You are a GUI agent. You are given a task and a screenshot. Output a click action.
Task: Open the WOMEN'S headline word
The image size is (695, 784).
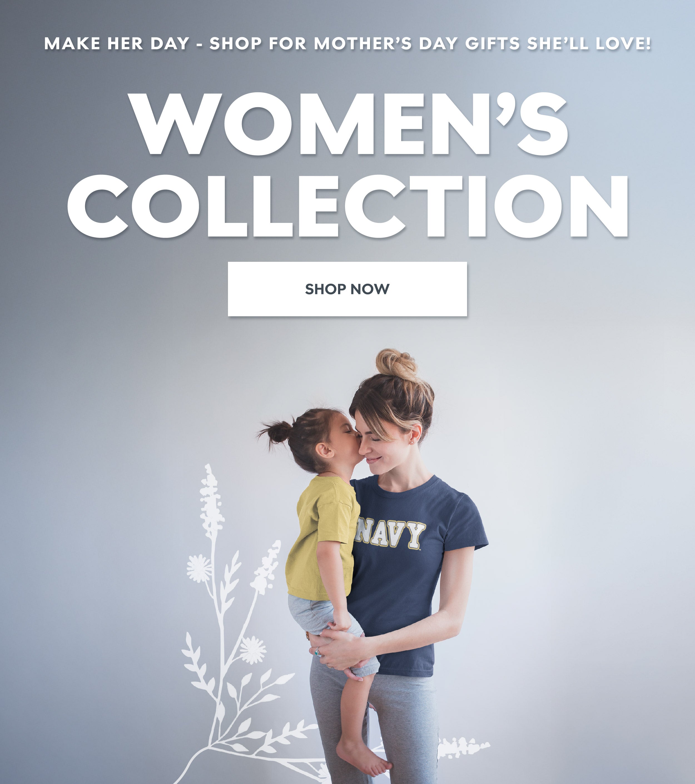pos(348,123)
